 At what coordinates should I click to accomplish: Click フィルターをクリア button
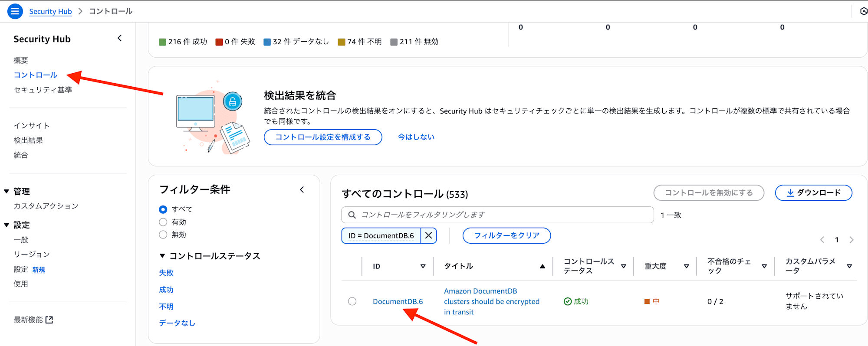coord(507,235)
